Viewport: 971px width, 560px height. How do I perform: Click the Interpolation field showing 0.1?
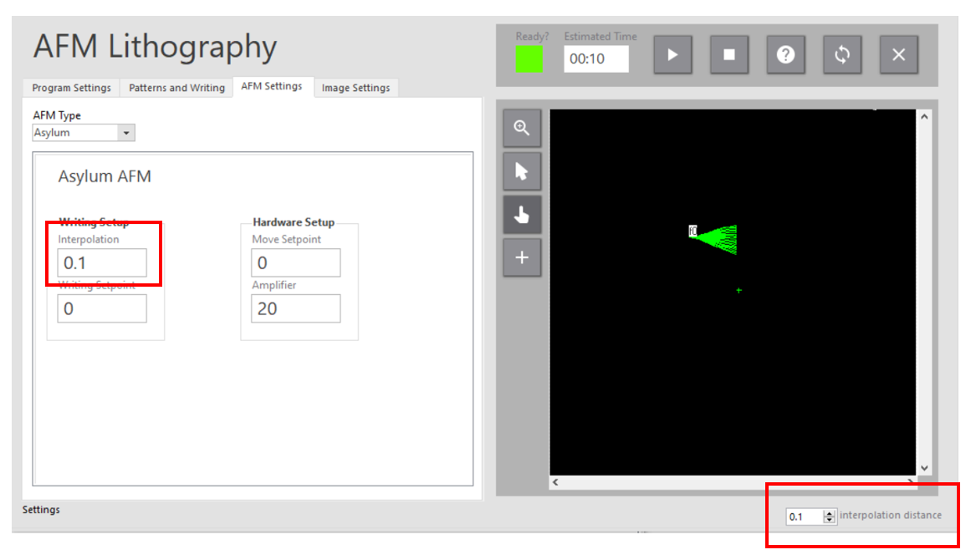click(x=101, y=262)
